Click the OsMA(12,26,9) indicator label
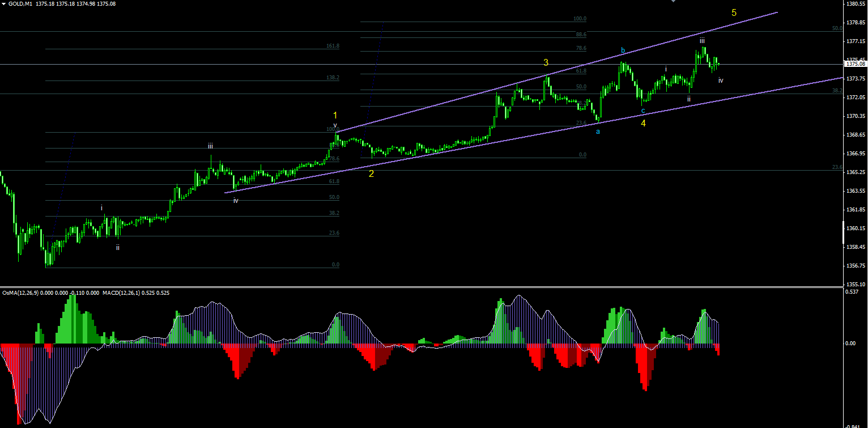The width and height of the screenshot is (868, 428). (21, 293)
